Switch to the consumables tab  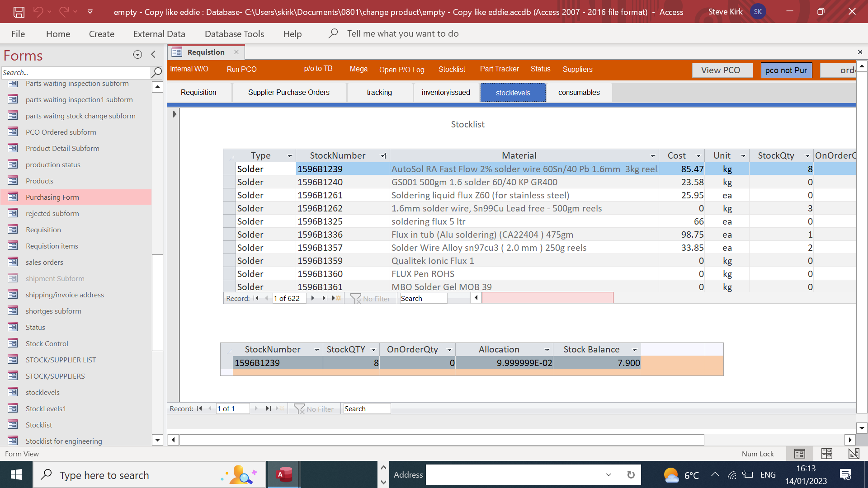(x=579, y=93)
